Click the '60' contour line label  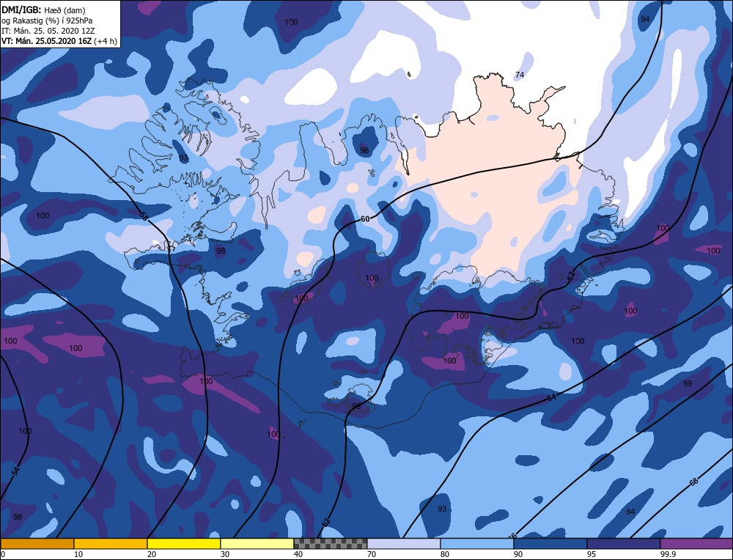(x=365, y=218)
